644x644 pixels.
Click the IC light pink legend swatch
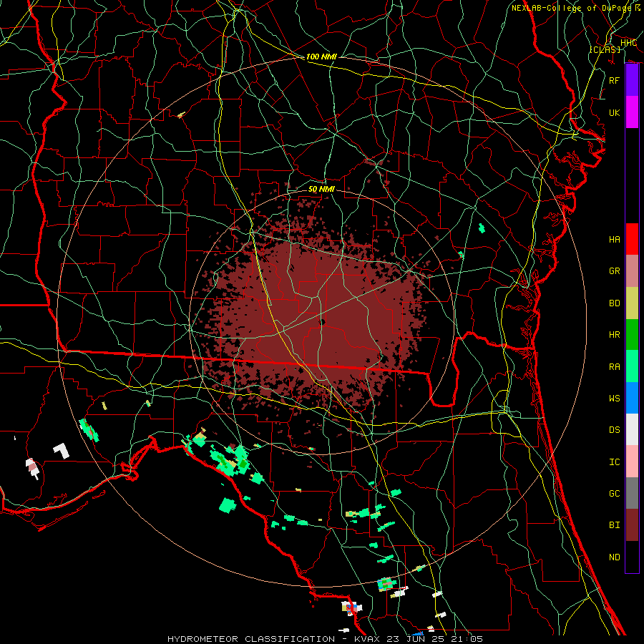point(632,462)
